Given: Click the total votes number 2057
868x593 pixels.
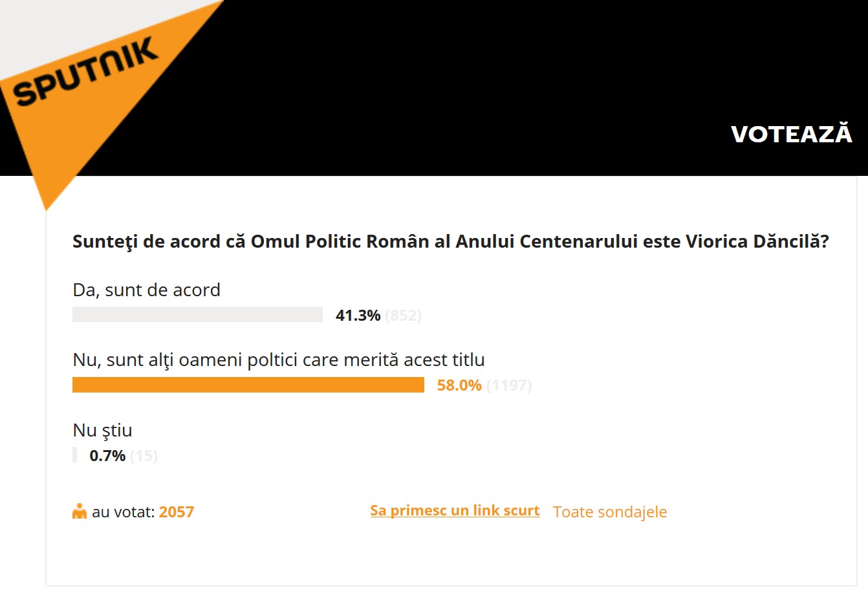Looking at the screenshot, I should click(176, 512).
